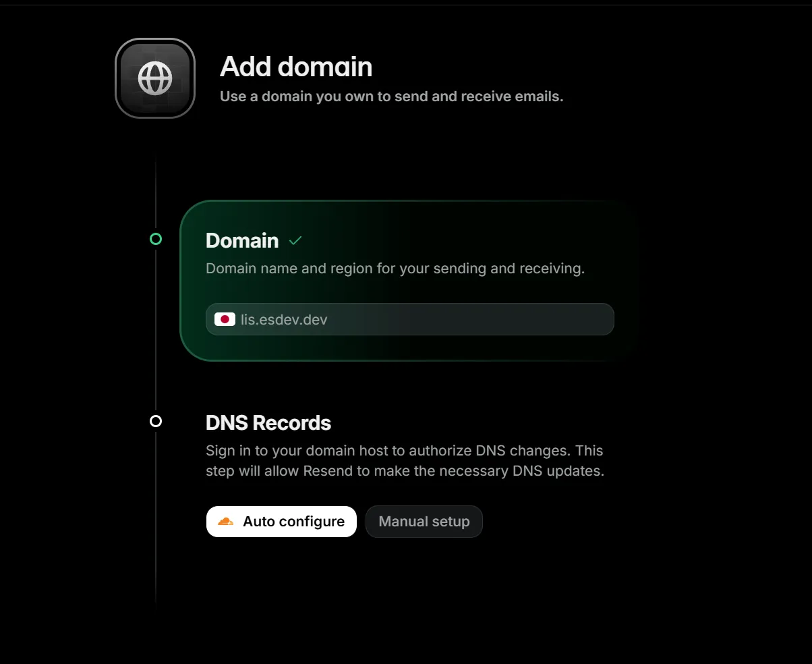Screen dimensions: 812x664
Task: Choose Manual setup for DNS records
Action: tap(424, 522)
